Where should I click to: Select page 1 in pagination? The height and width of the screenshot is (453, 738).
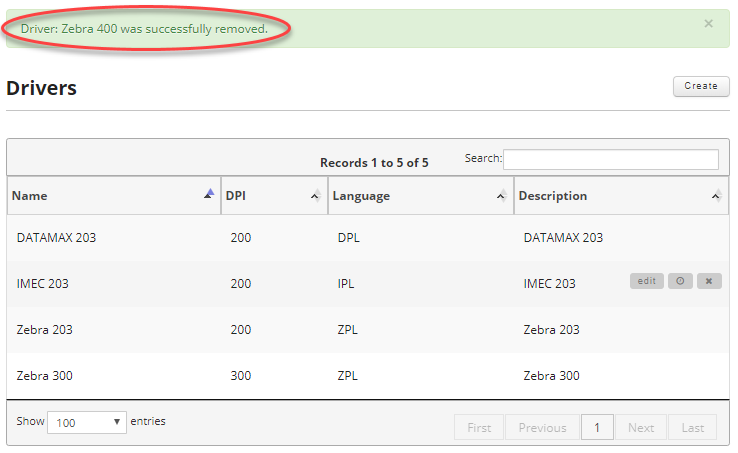(597, 428)
